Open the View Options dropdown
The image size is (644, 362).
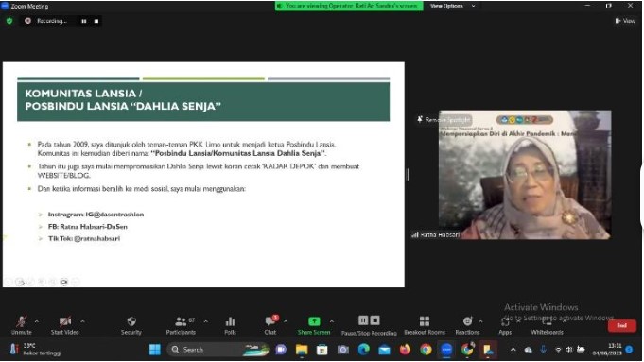point(453,6)
